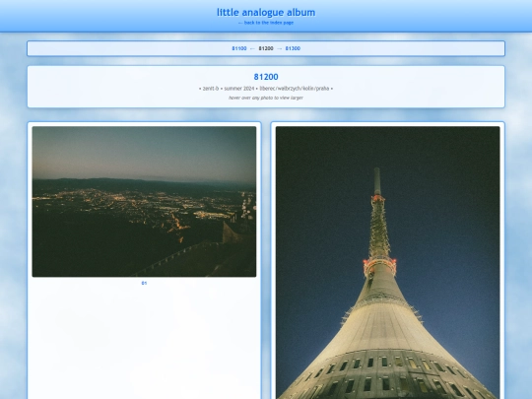Viewport: 532px width, 399px height.
Task: Open the night city lights photo
Action: click(x=144, y=202)
